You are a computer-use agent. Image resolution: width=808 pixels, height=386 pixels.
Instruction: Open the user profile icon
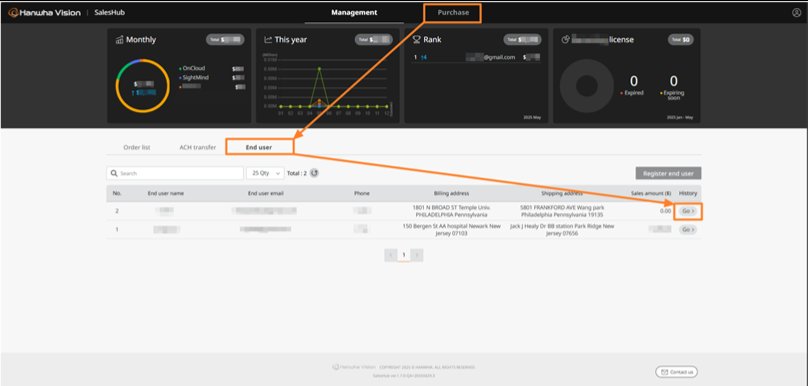click(796, 13)
